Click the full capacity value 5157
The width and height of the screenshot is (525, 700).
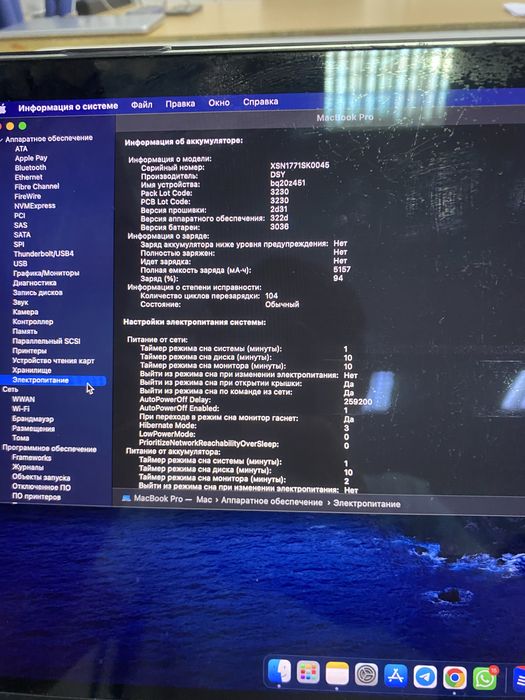(x=342, y=270)
